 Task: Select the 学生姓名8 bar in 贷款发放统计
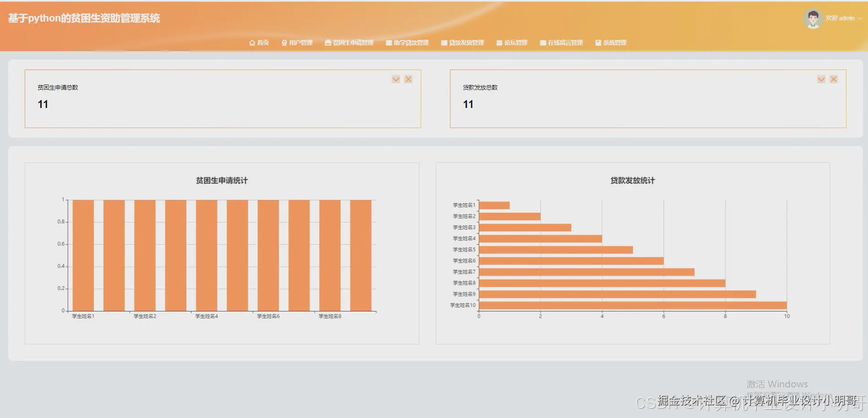(x=602, y=283)
